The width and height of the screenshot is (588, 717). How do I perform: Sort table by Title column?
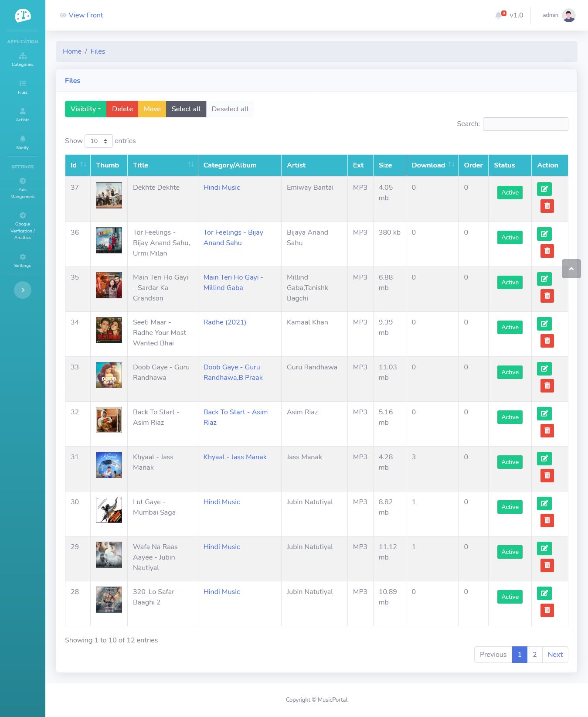(163, 165)
